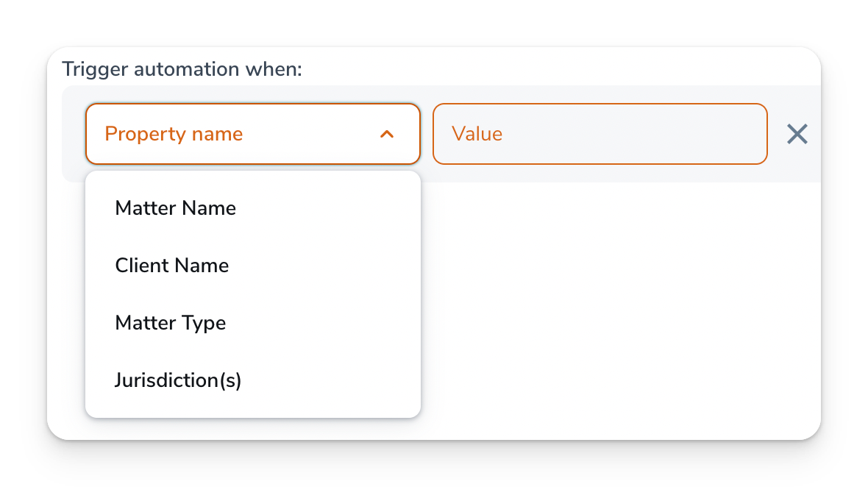
Task: Collapse the Property name dropdown chevron
Action: tap(387, 135)
